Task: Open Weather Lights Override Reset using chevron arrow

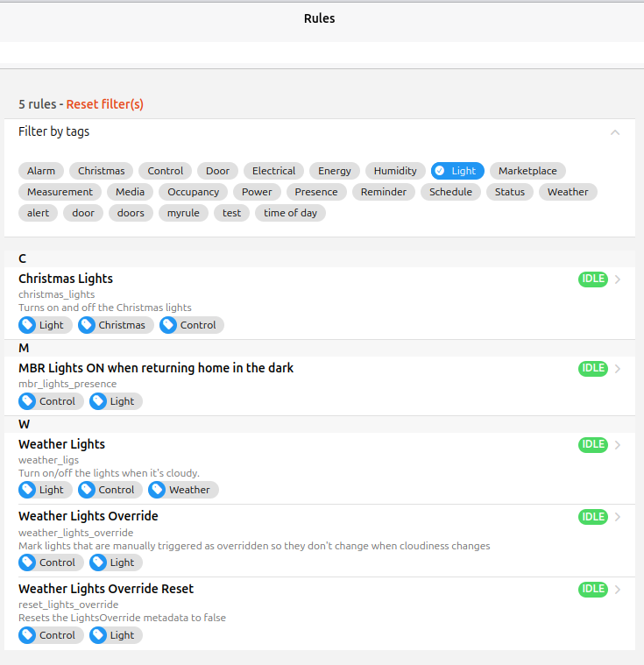Action: [618, 590]
